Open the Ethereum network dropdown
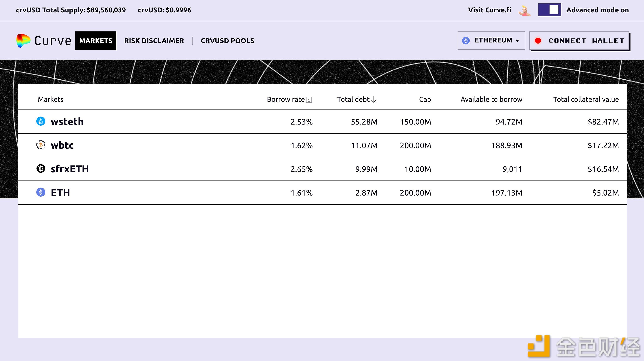This screenshot has width=644, height=361. point(491,40)
